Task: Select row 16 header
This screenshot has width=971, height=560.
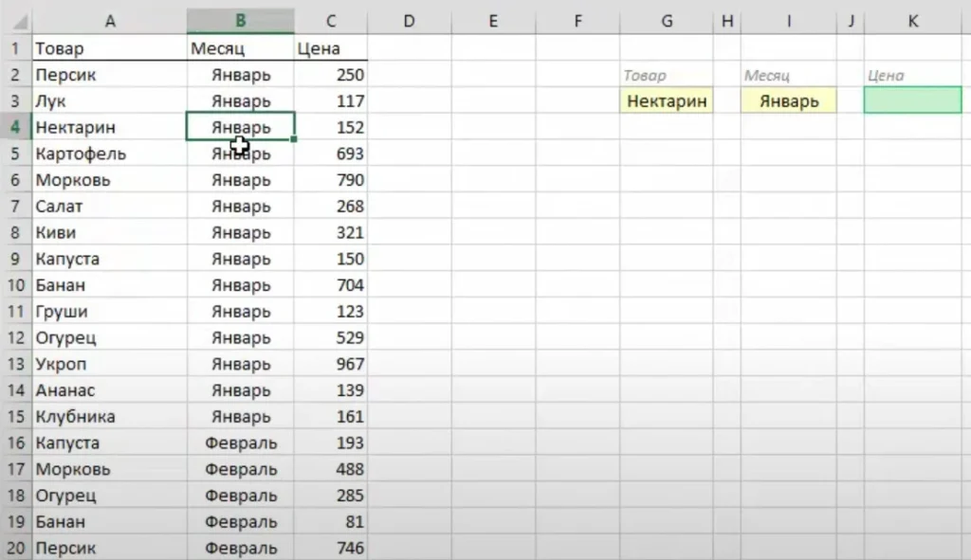Action: pos(15,443)
